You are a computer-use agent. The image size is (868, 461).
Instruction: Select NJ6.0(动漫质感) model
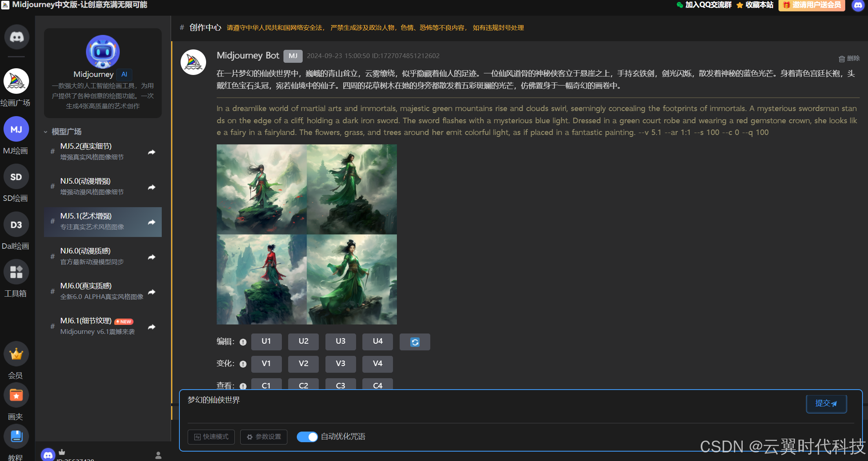click(103, 256)
